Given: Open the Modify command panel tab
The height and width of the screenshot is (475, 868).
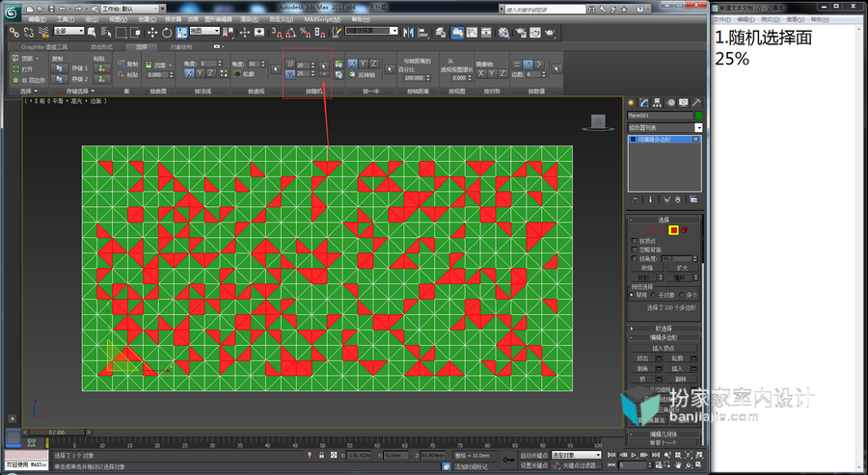Looking at the screenshot, I should tap(644, 103).
